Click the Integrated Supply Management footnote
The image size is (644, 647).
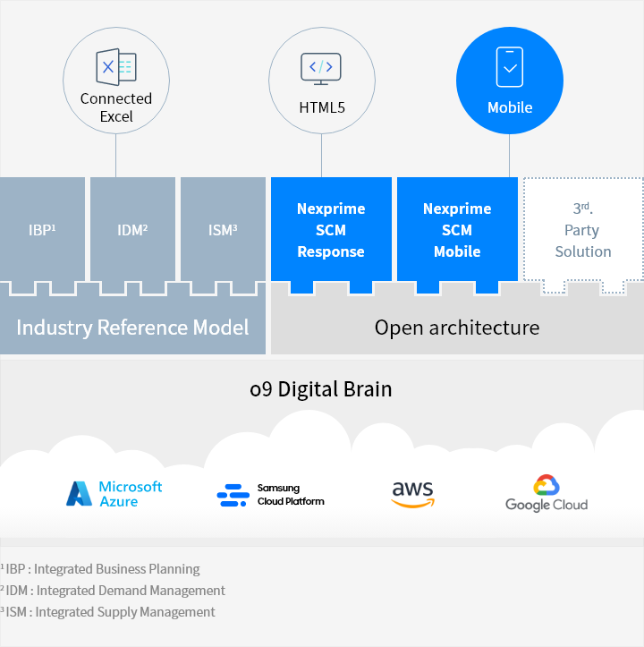coord(108,612)
